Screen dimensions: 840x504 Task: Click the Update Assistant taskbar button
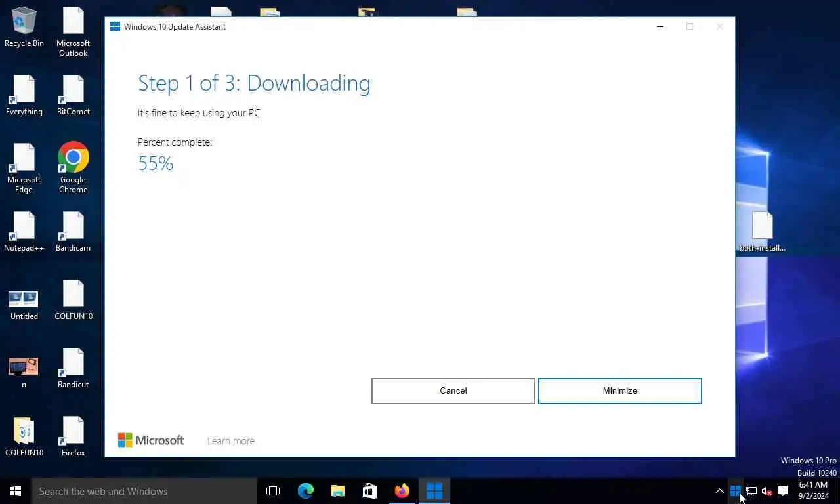pyautogui.click(x=434, y=491)
